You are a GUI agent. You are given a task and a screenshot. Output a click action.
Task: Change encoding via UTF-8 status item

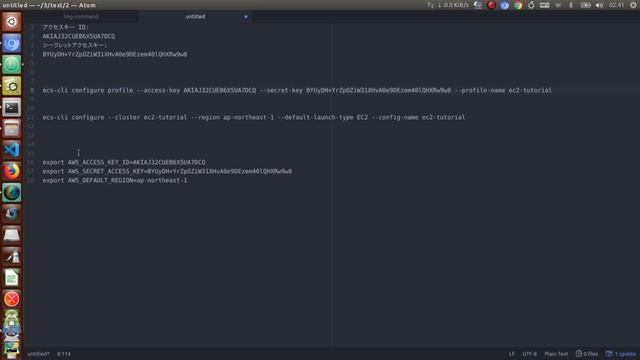(x=529, y=354)
